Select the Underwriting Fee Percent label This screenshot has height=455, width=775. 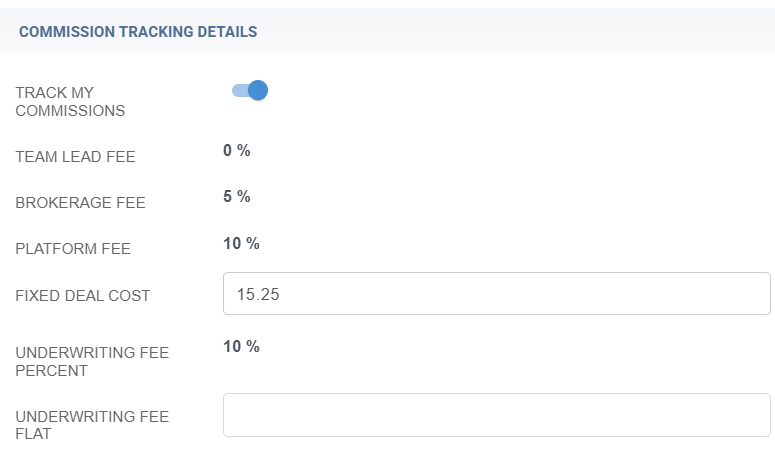pyautogui.click(x=92, y=361)
